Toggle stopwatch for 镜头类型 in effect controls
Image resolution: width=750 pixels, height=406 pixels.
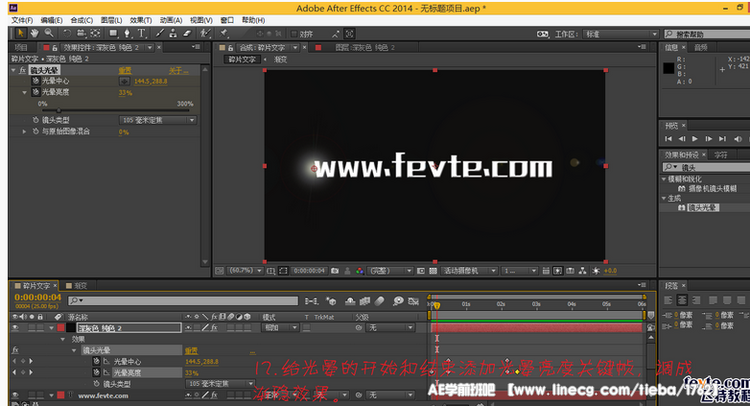tap(35, 120)
